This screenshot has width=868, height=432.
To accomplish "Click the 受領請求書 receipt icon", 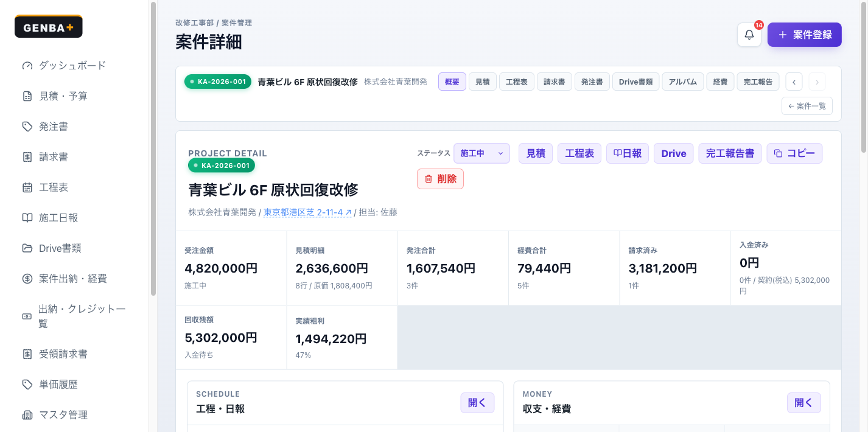I will [x=27, y=354].
